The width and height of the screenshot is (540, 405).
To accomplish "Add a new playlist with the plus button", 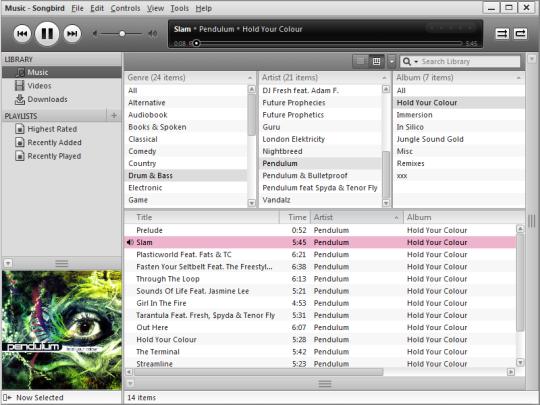I will click(114, 116).
